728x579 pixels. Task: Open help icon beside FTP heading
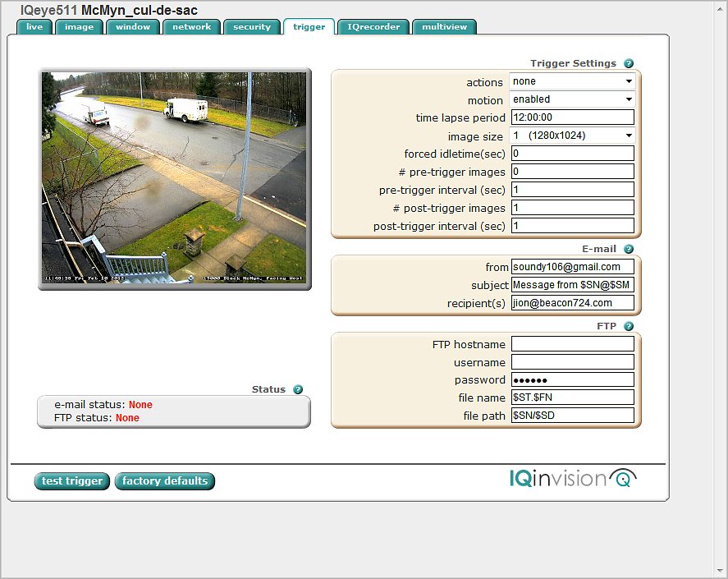[x=629, y=326]
